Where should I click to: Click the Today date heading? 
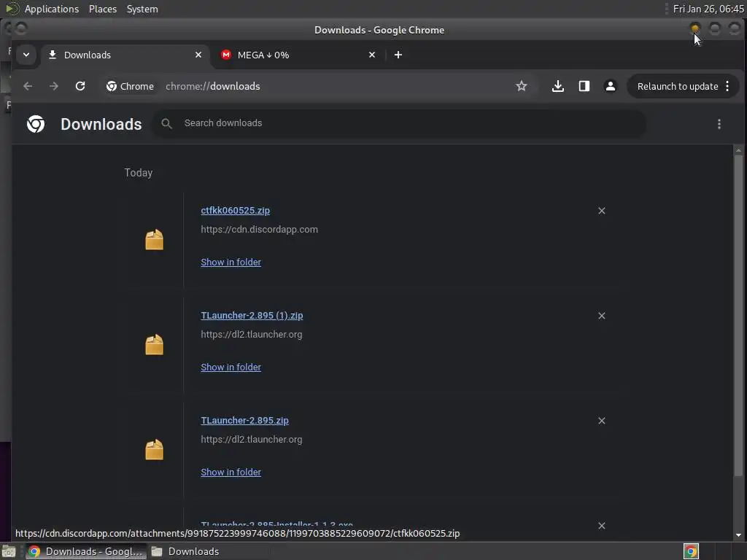point(139,173)
